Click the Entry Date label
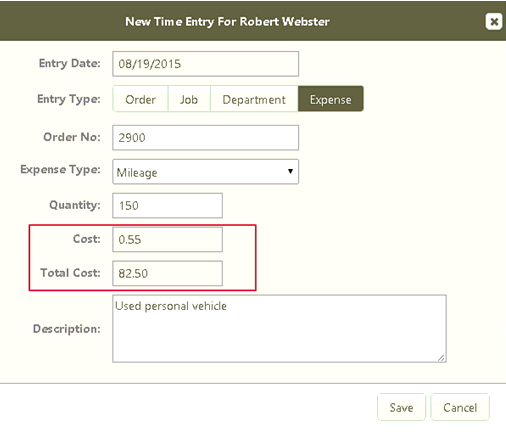 pos(70,63)
